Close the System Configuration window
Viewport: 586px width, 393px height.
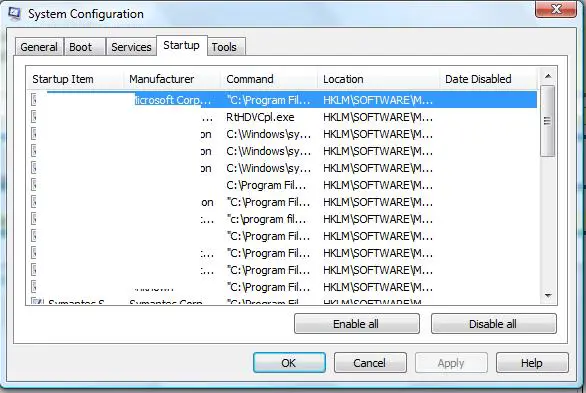(556, 9)
